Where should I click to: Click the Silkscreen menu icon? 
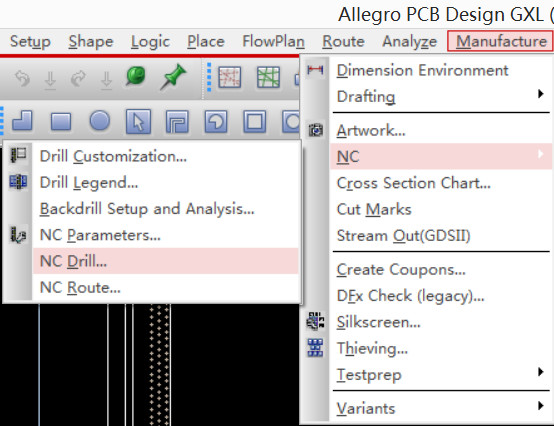point(315,321)
